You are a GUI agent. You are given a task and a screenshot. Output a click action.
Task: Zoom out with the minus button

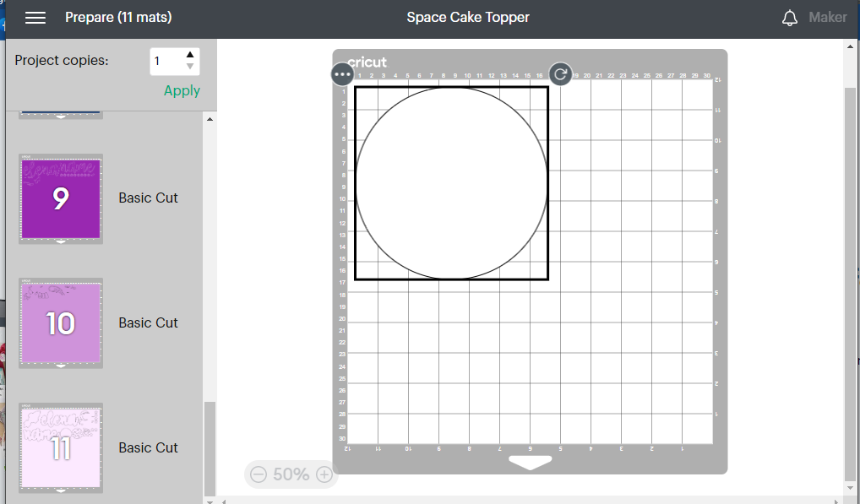[x=259, y=474]
